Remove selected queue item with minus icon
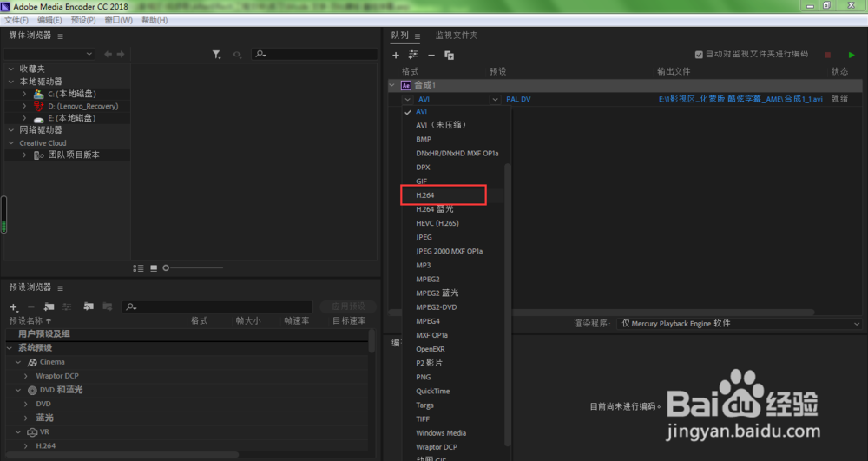 431,56
